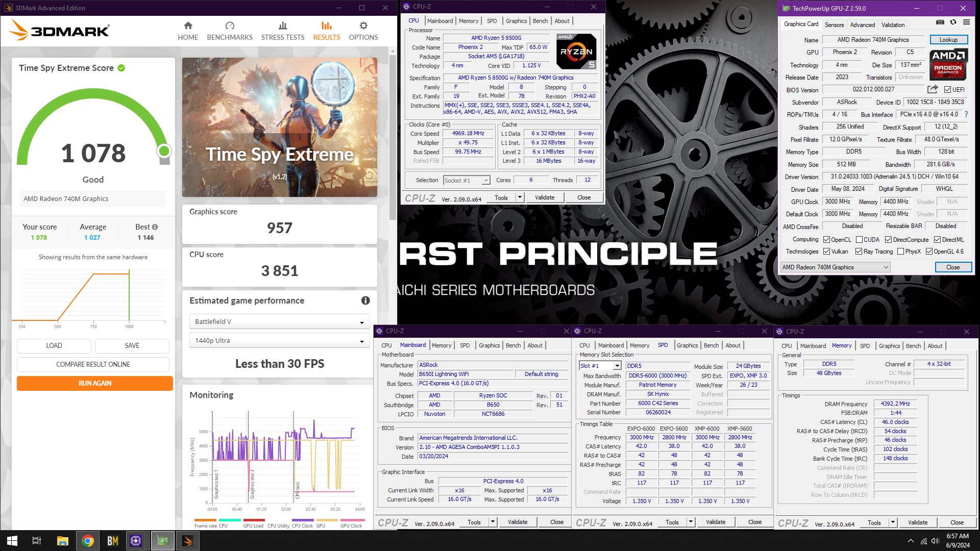Screen dimensions: 980x551
Task: Show hidden tray icons chevron
Action: pyautogui.click(x=911, y=541)
